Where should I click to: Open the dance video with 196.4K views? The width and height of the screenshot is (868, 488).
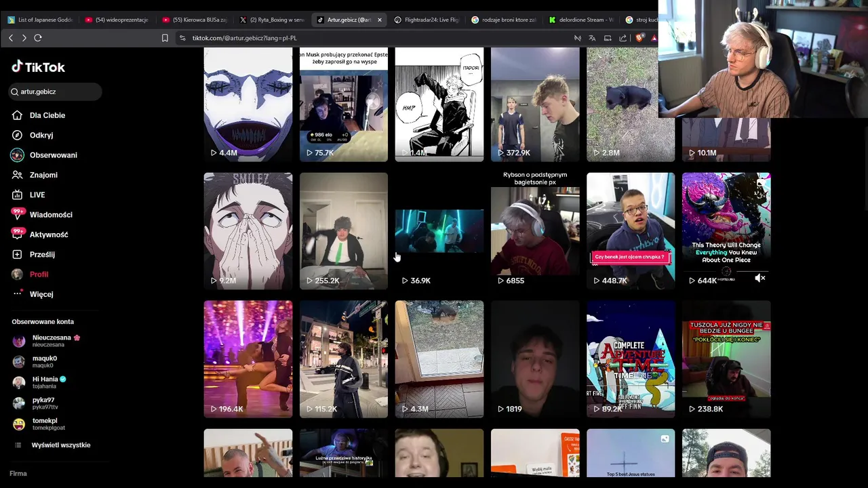click(x=248, y=359)
